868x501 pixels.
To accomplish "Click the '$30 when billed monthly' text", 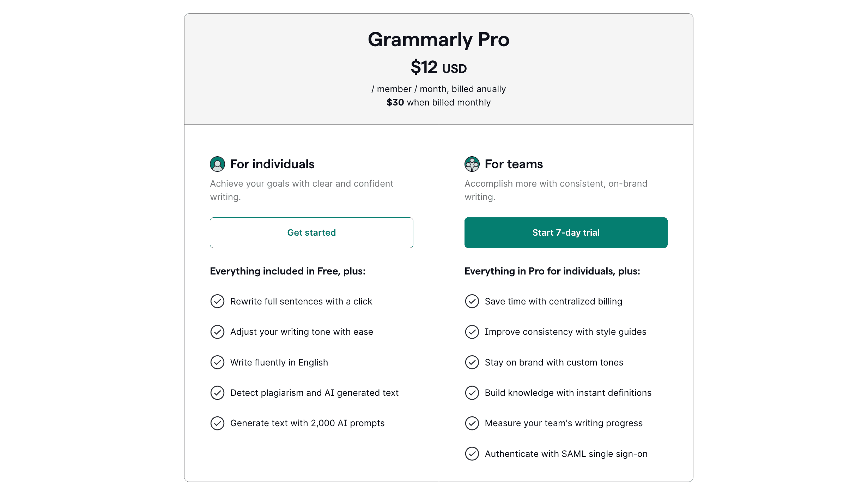I will pos(438,102).
